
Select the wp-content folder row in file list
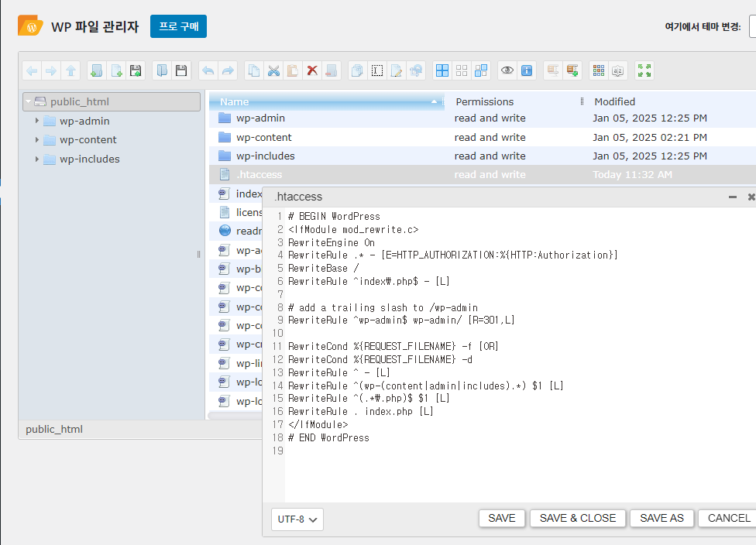[482, 137]
